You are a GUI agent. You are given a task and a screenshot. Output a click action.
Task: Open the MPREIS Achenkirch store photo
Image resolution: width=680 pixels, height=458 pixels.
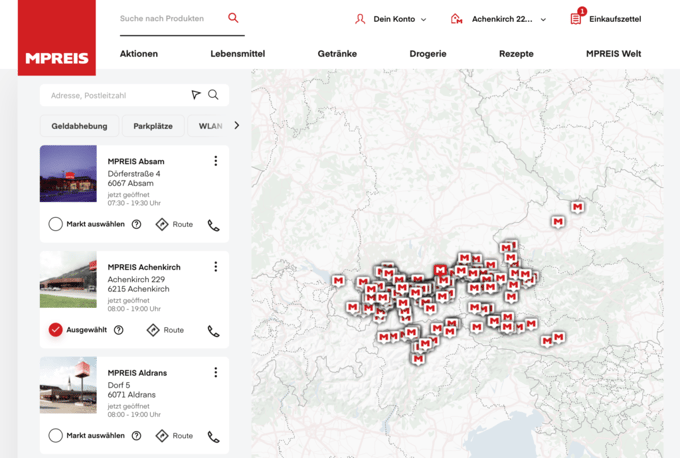click(68, 279)
